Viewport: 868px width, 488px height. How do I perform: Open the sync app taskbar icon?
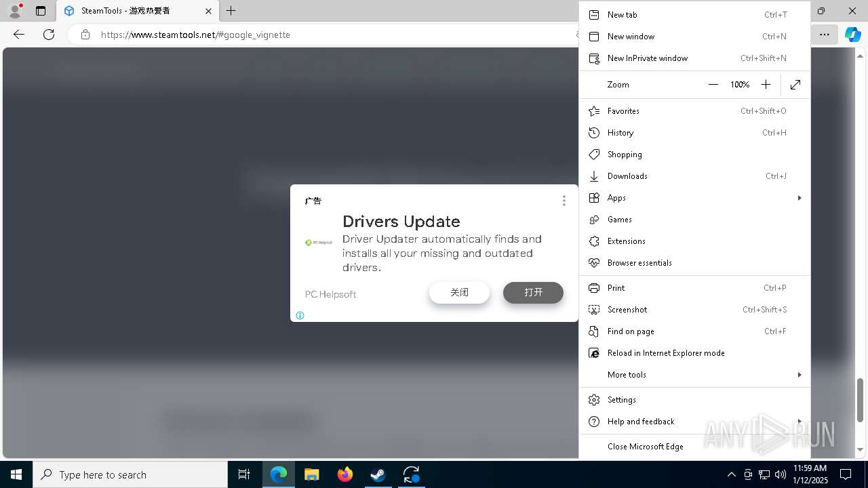412,474
